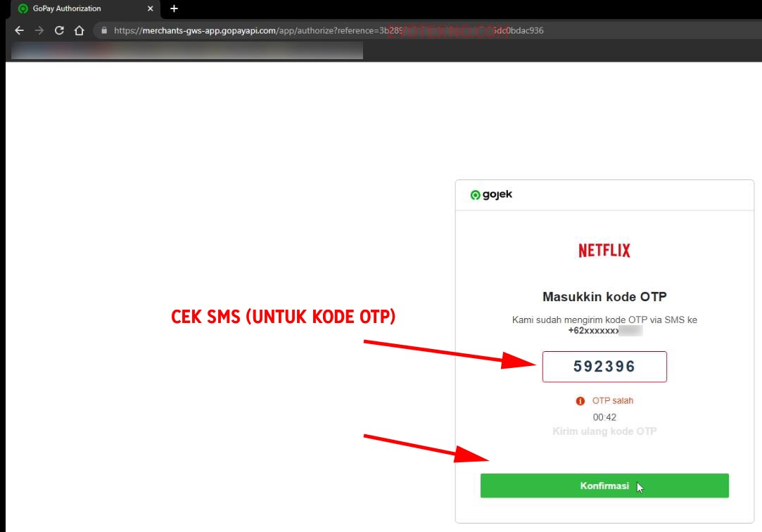Focus the OTP code input field
762x532 pixels.
coord(604,367)
